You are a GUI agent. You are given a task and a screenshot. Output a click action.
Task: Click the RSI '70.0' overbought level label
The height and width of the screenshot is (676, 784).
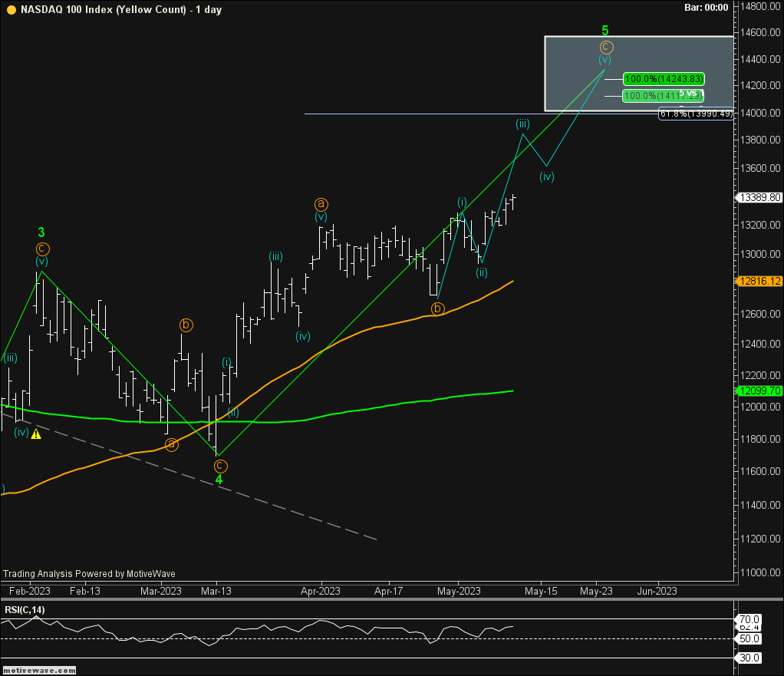tap(749, 619)
